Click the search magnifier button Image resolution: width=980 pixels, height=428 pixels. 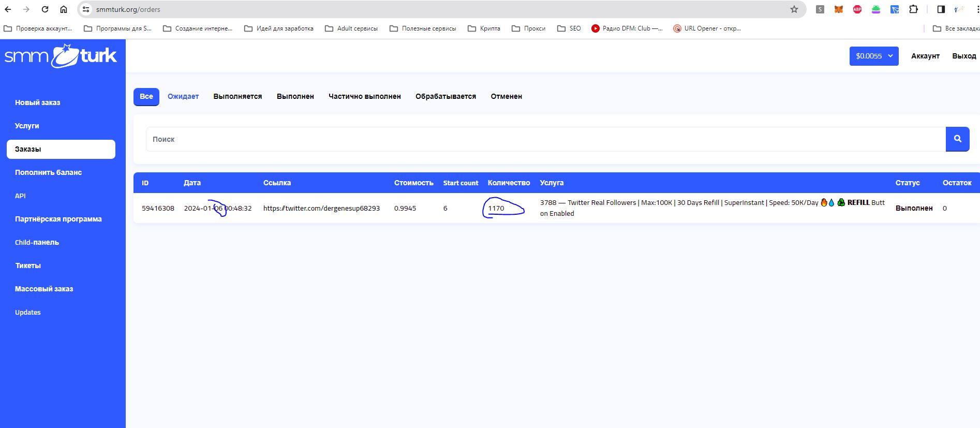coord(958,139)
